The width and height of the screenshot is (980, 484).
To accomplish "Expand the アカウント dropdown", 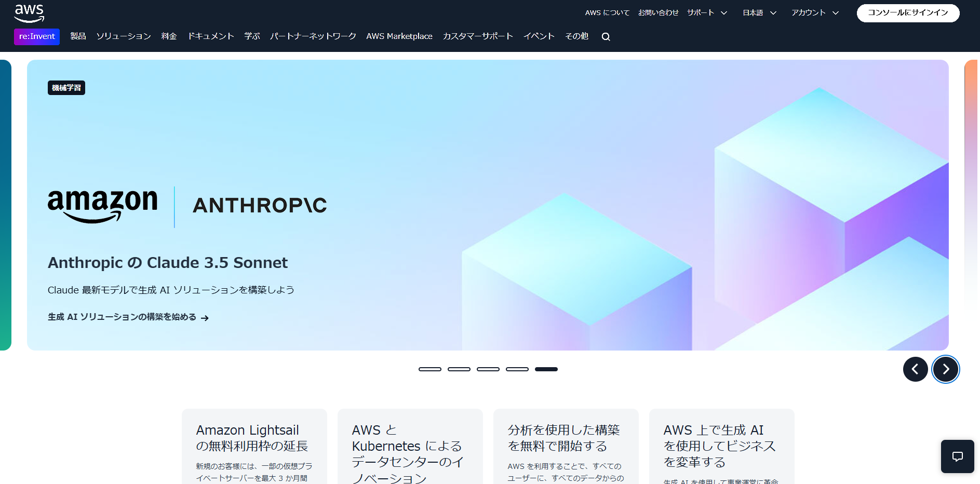I will click(815, 12).
